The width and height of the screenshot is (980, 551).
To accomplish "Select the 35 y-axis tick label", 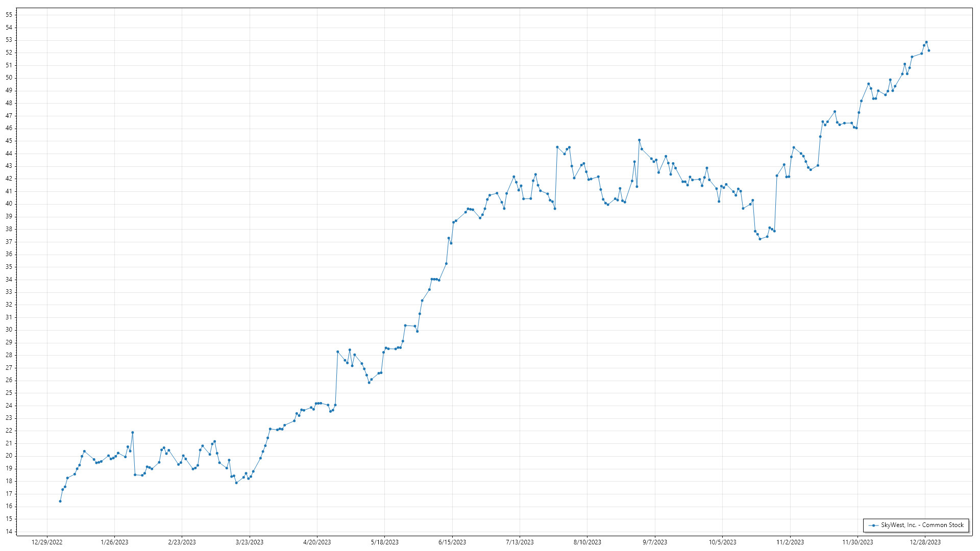I will tap(9, 267).
